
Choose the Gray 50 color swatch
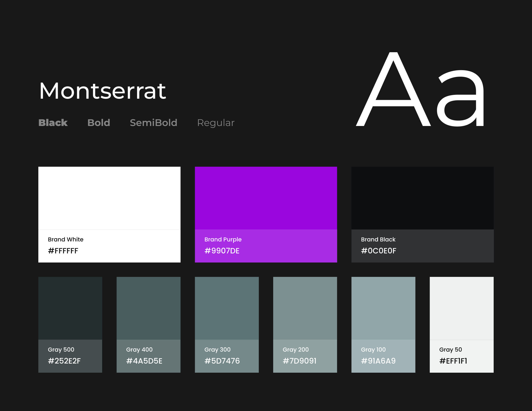pos(461,308)
